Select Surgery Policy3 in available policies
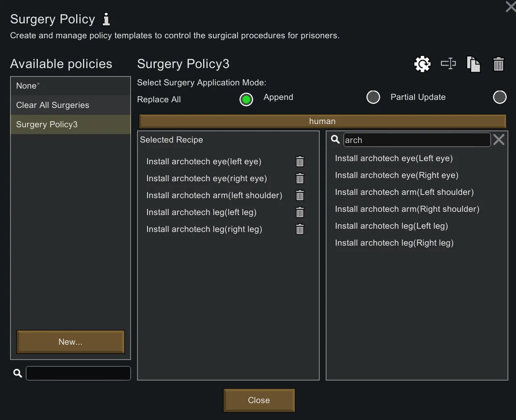Screen dimensions: 516x420 (x=71, y=124)
